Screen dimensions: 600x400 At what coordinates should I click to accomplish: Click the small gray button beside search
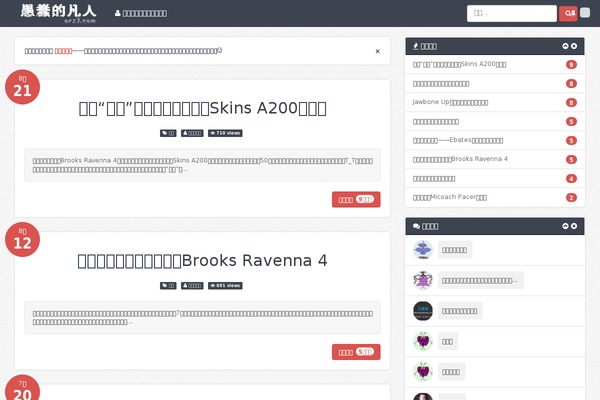coord(585,13)
